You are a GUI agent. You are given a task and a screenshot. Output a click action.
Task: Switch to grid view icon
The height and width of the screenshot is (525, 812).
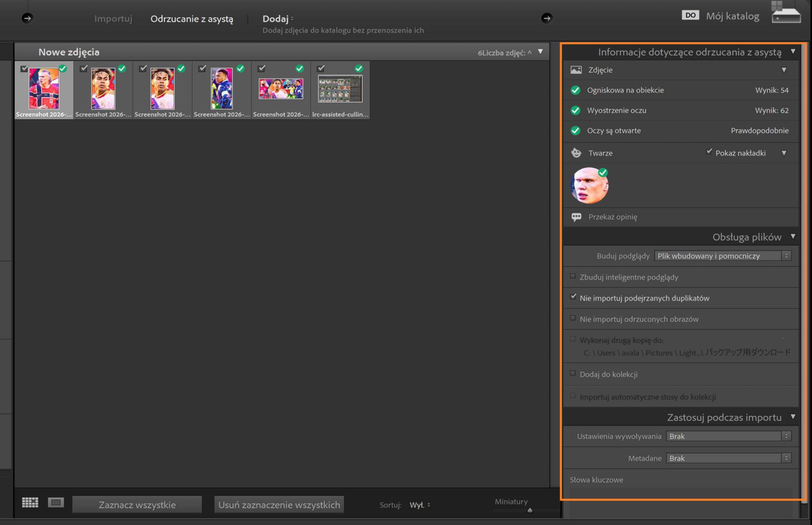pos(30,503)
